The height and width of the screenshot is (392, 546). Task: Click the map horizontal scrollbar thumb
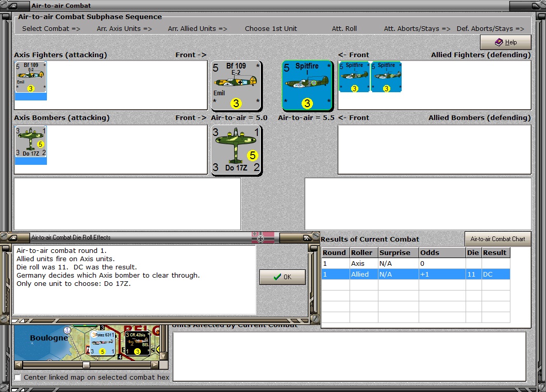(x=86, y=365)
